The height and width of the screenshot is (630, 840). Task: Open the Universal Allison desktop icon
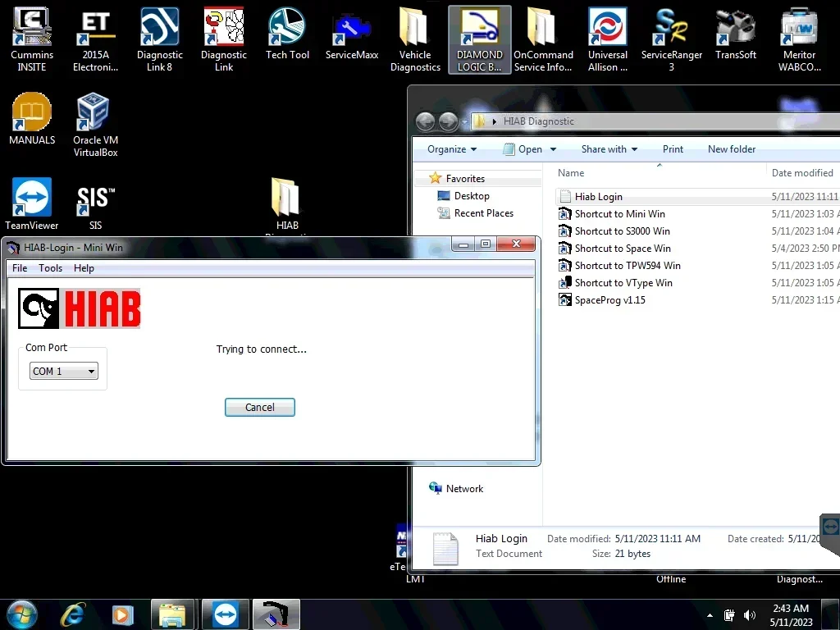coord(608,39)
